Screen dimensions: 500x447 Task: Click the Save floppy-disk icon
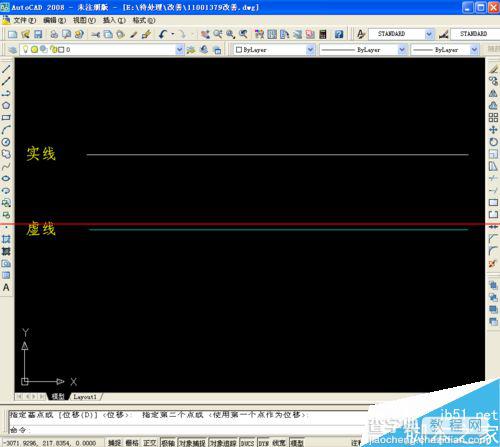(38, 34)
